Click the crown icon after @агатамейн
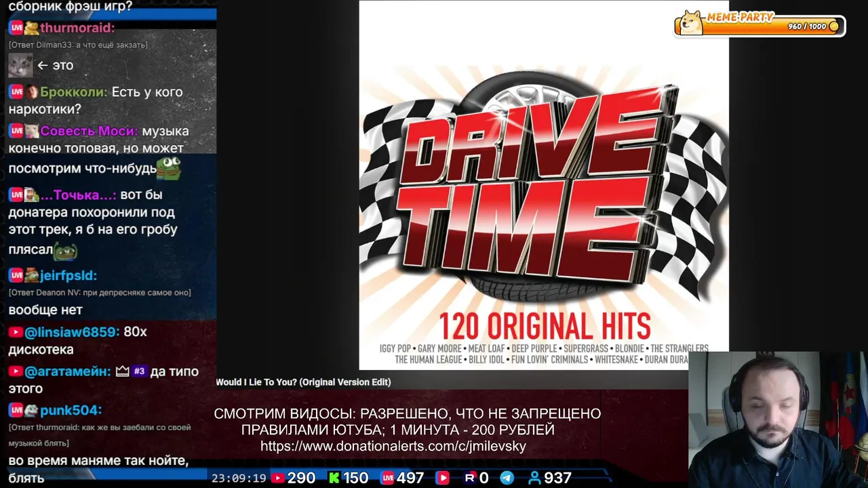 click(x=122, y=371)
